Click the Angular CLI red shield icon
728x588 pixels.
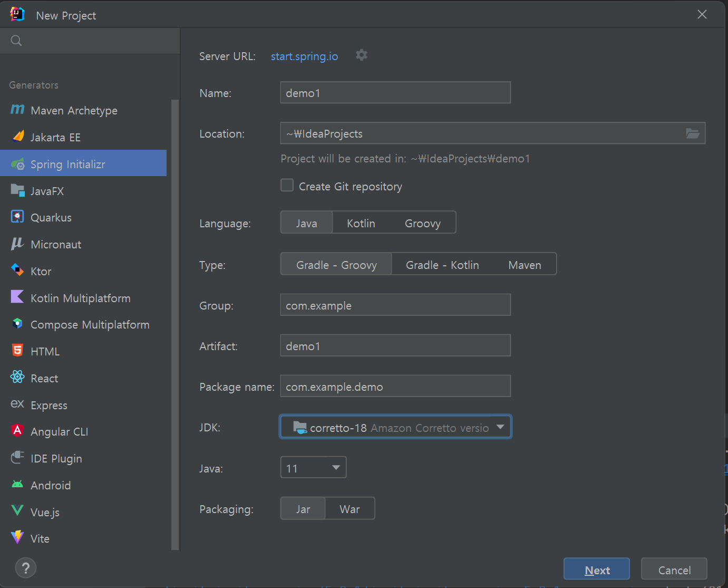[x=17, y=430]
